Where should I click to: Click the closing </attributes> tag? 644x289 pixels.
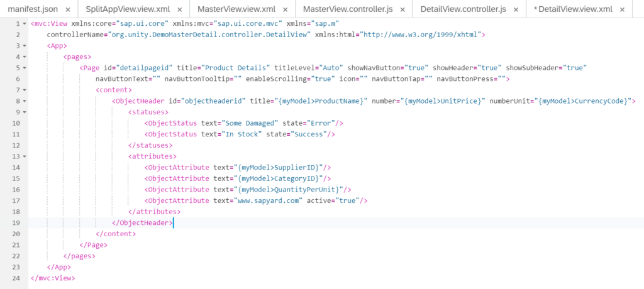pyautogui.click(x=155, y=212)
